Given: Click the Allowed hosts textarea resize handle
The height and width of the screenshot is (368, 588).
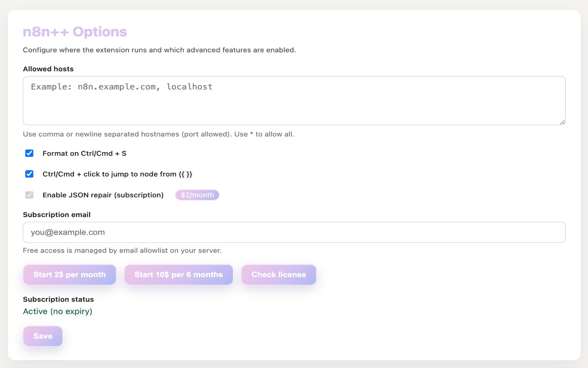Looking at the screenshot, I should (x=562, y=121).
